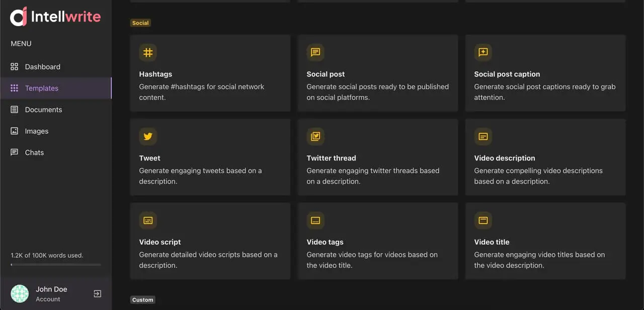Select the Social post chat-bubble icon

pyautogui.click(x=315, y=52)
